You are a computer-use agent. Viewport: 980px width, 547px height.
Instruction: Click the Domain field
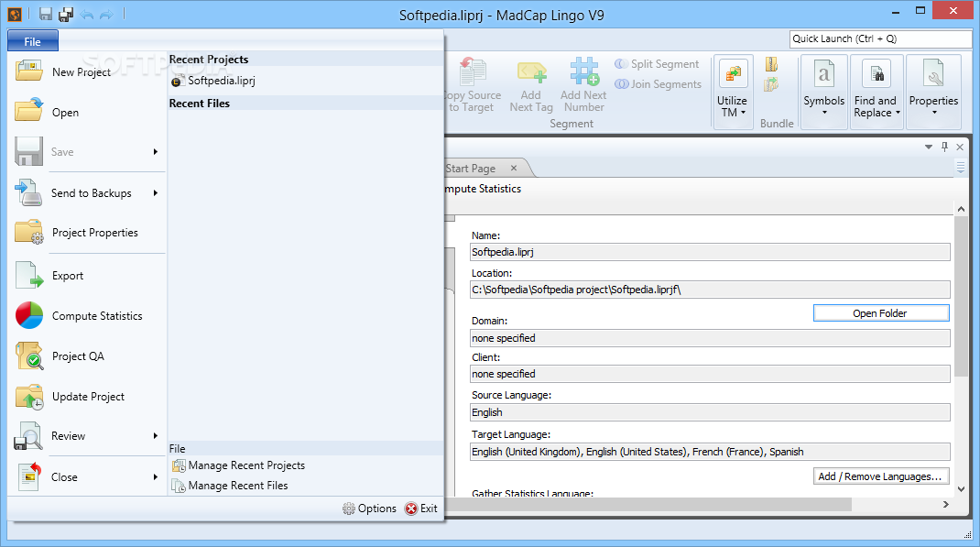pyautogui.click(x=710, y=338)
